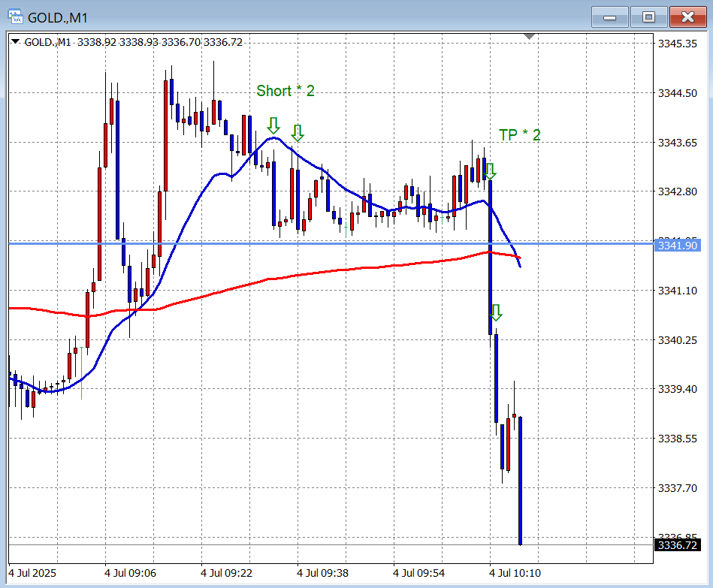Viewport: 713px width, 588px height.
Task: Click the green arrow just below 'TP * 2'
Action: pos(490,171)
